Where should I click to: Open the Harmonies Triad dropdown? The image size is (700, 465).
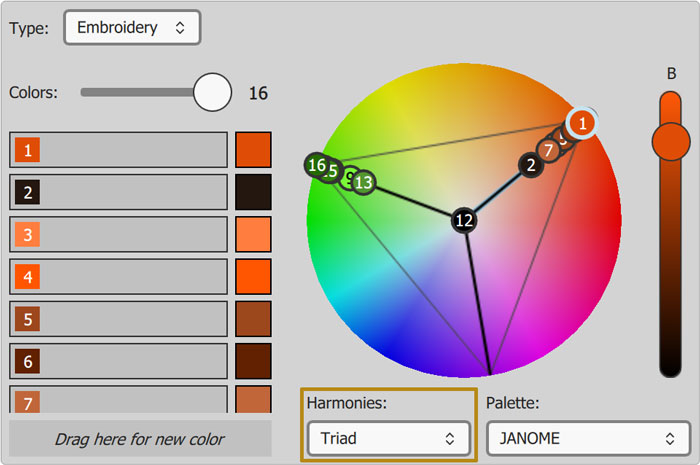point(388,438)
